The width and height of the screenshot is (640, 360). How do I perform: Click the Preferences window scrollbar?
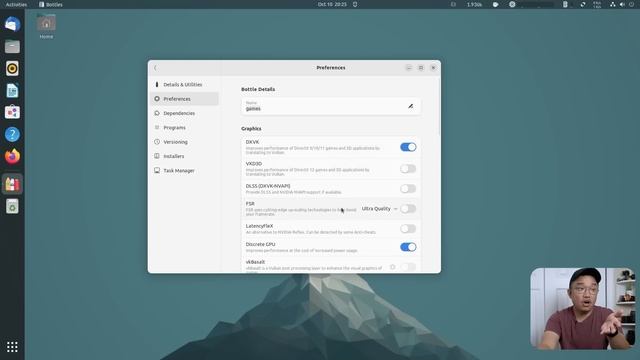click(x=439, y=107)
